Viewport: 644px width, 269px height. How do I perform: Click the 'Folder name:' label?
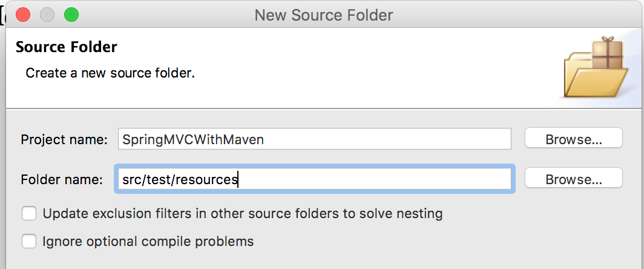(62, 180)
